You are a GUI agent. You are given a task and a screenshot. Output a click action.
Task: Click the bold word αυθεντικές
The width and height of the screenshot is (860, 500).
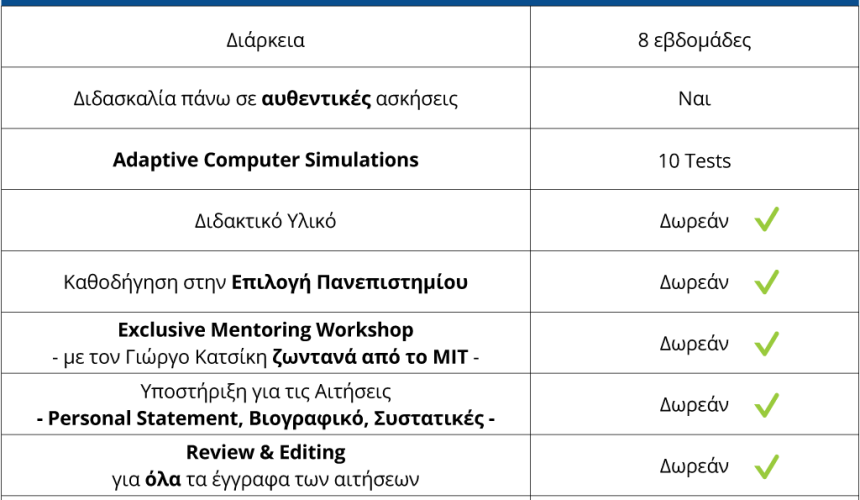tap(316, 99)
